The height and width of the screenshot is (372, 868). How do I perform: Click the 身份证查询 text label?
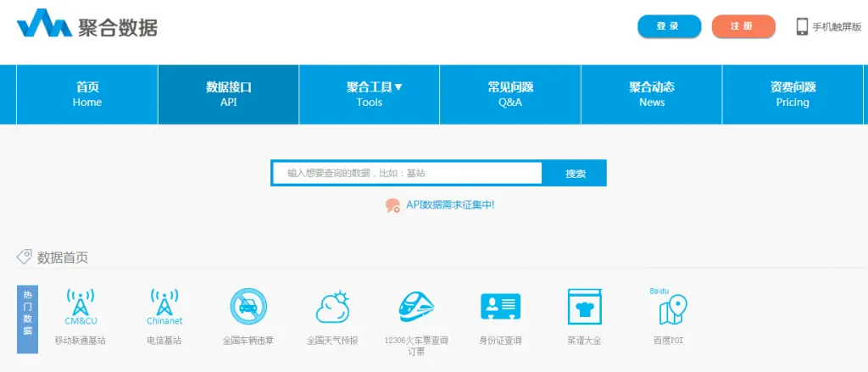click(x=500, y=341)
